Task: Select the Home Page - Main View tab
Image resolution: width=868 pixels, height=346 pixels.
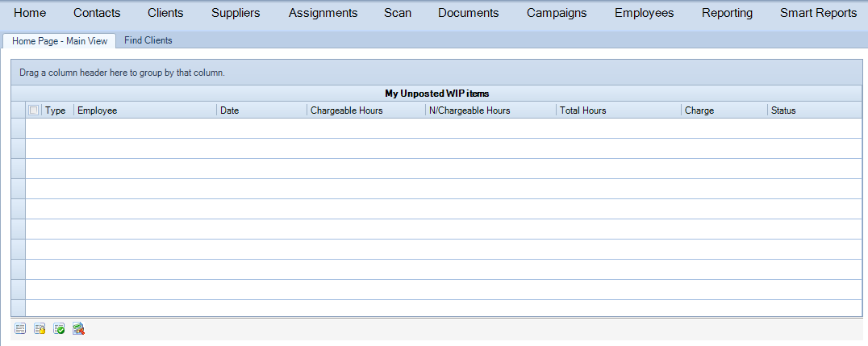Action: point(60,41)
